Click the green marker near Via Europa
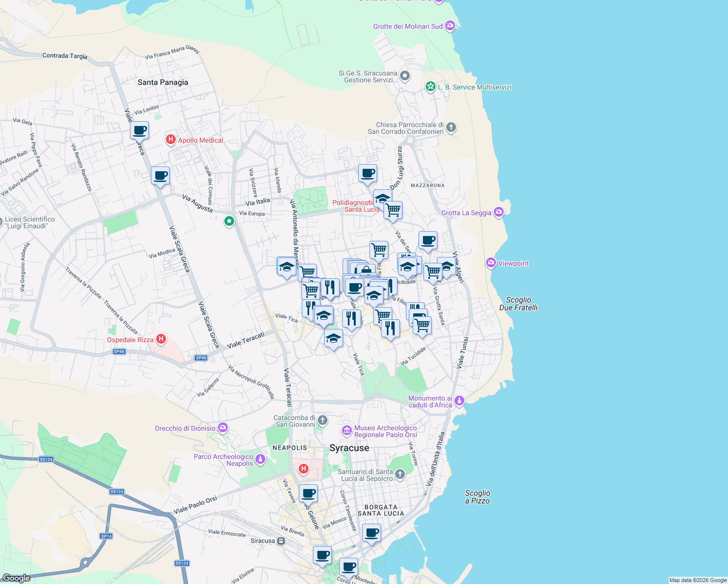 click(229, 221)
